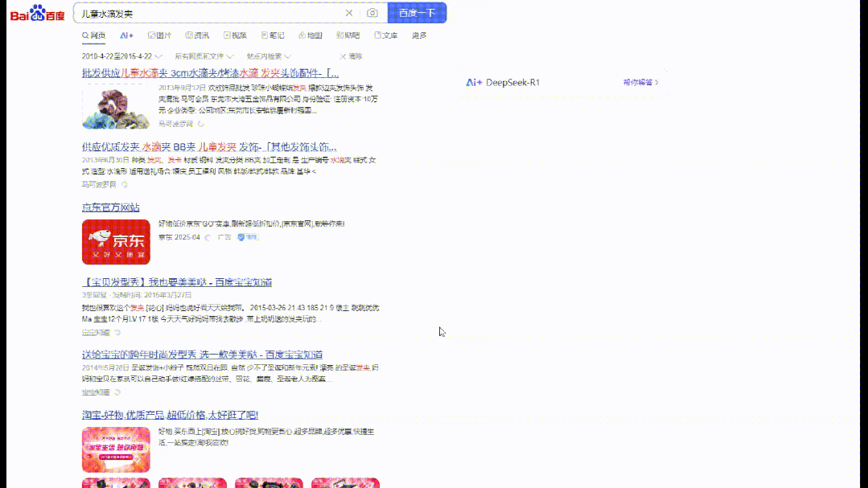Open the 京东官方网站 result link
Image resolution: width=868 pixels, height=488 pixels.
tap(110, 207)
